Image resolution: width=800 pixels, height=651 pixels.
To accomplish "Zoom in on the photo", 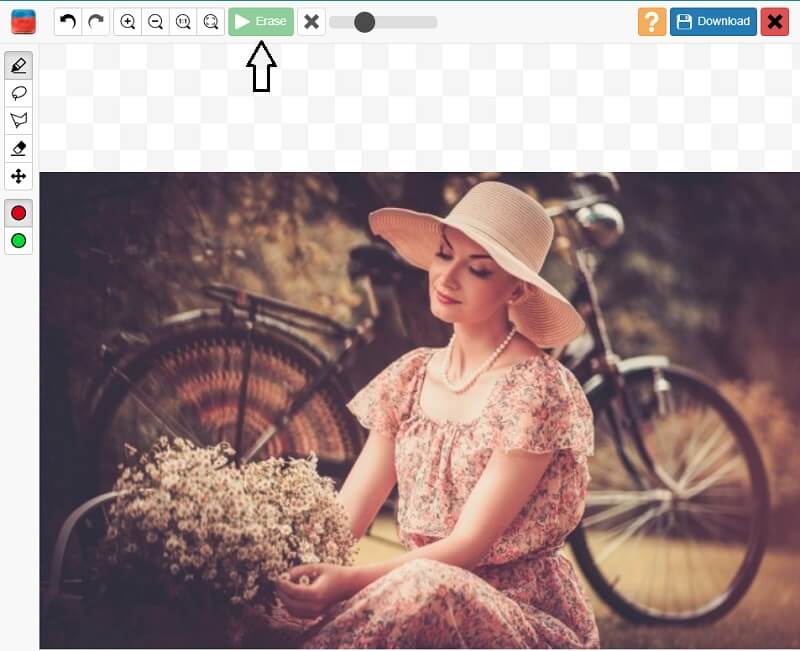I will 128,20.
